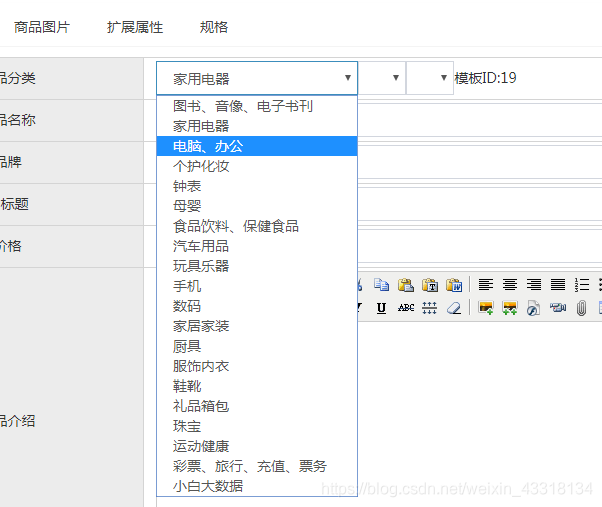Switch to the 扩展属性 tab
This screenshot has height=507, width=602.
[135, 27]
